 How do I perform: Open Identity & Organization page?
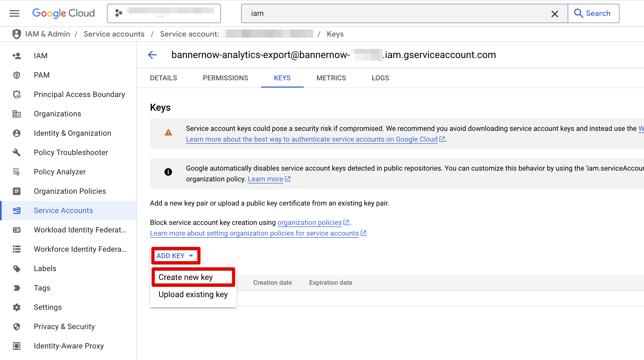72,133
